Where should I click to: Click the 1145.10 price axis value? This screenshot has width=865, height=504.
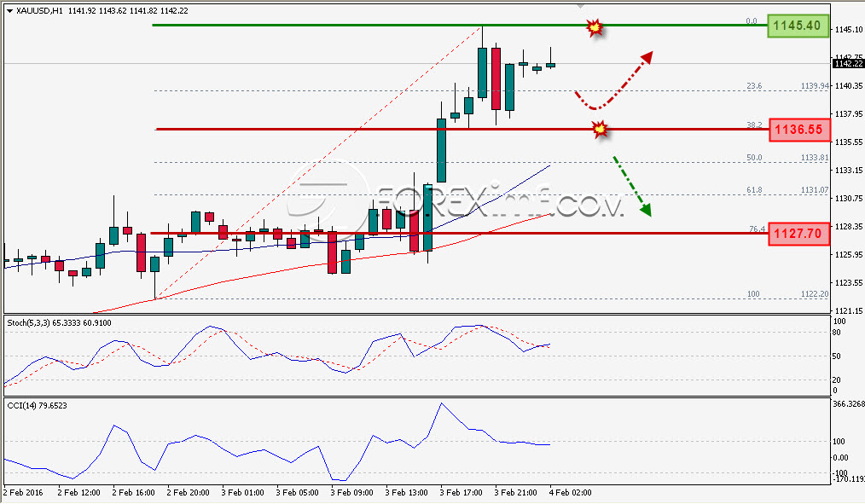point(849,30)
